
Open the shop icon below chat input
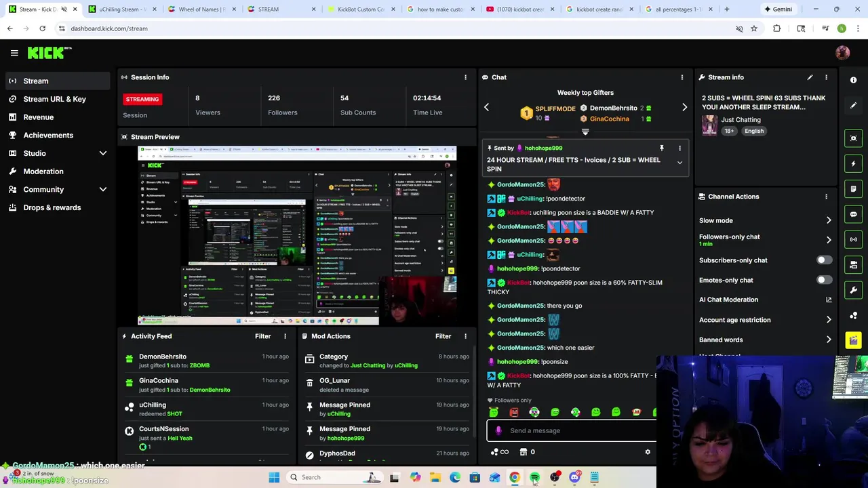point(523,452)
